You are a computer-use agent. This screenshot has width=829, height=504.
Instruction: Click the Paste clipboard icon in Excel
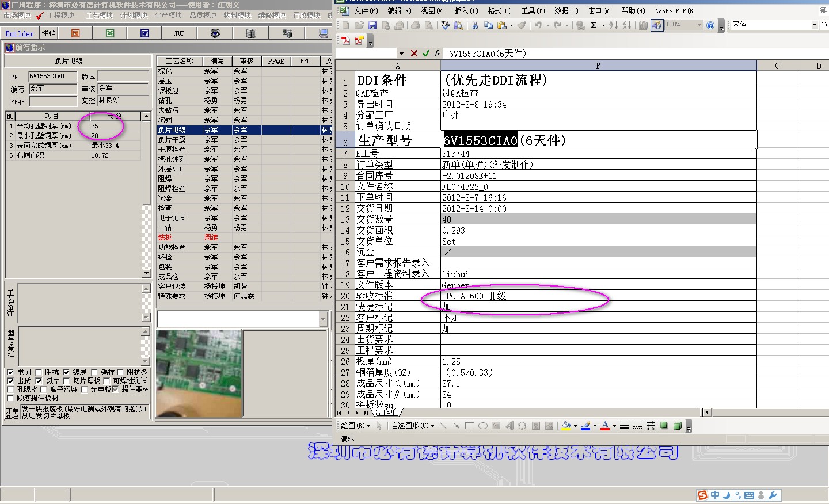pyautogui.click(x=502, y=25)
